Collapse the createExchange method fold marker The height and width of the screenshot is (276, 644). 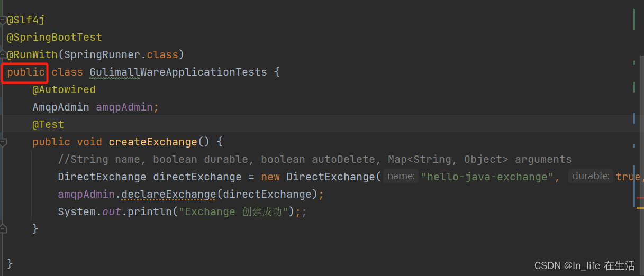tap(3, 142)
